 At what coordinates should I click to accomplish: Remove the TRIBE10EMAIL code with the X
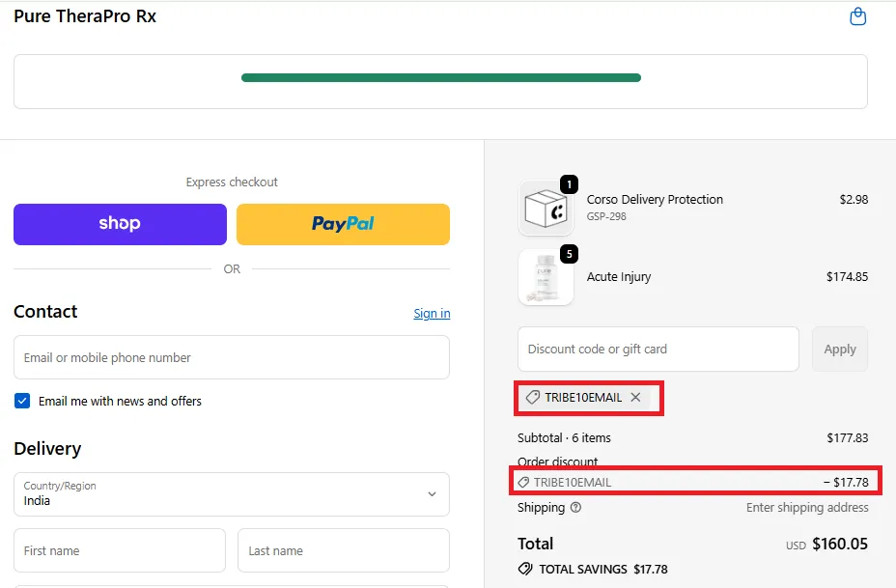click(635, 397)
